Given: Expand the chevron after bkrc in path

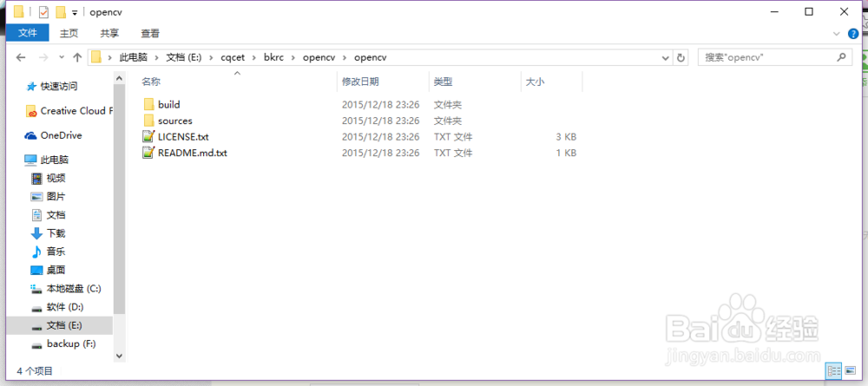Looking at the screenshot, I should click(292, 57).
